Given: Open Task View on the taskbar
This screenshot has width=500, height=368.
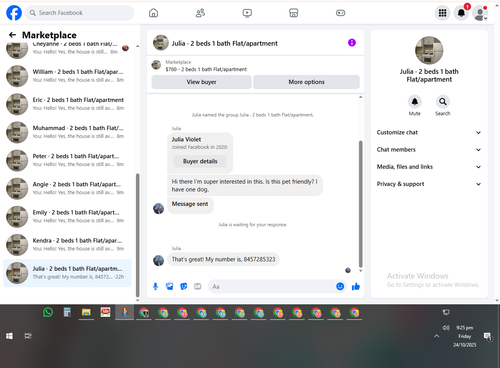Looking at the screenshot, I should coord(28,336).
